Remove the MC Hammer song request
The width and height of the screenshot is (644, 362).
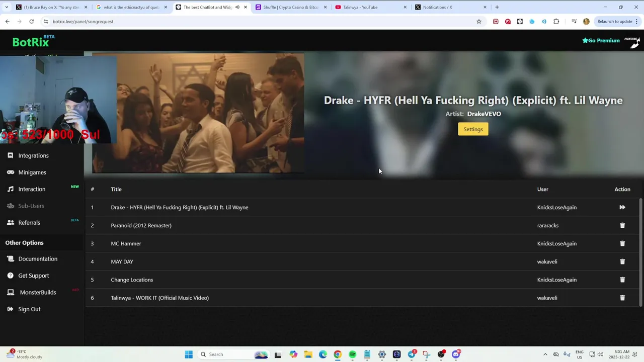click(622, 243)
